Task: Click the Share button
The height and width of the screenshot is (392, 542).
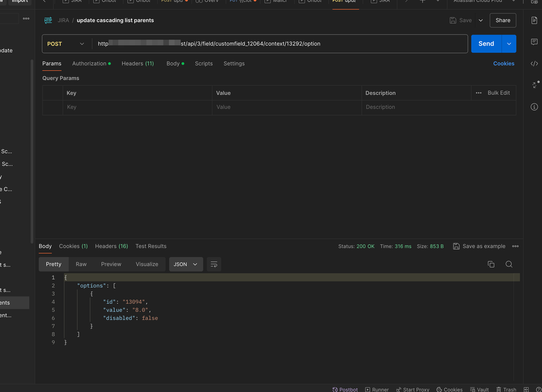Action: coord(503,21)
